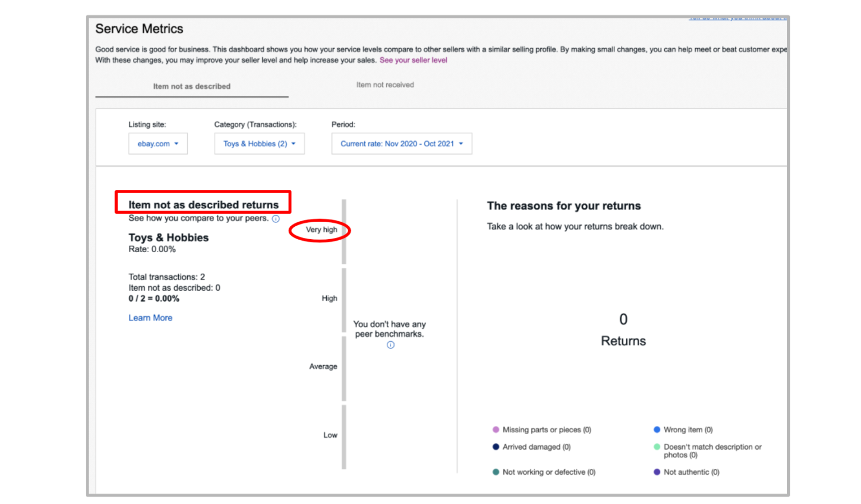This screenshot has height=504, width=861.
Task: Click the See your seller level link
Action: (413, 60)
